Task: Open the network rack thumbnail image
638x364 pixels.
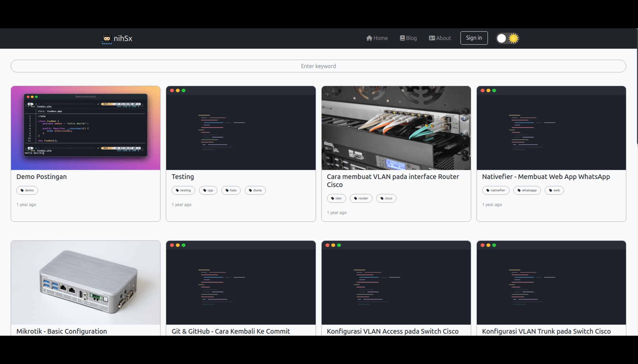Action: coord(396,128)
